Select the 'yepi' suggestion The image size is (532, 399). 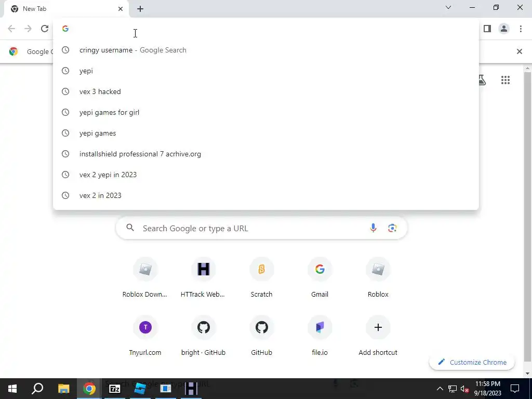coord(265,71)
